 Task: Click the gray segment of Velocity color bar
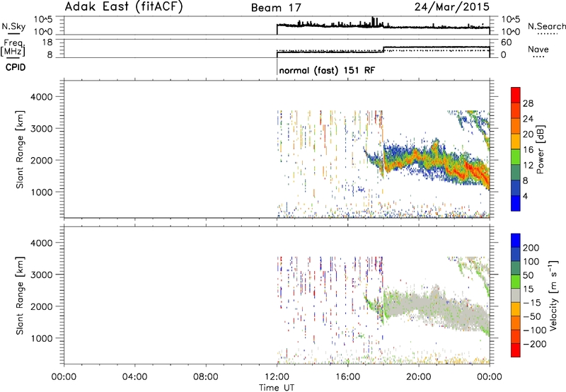[x=516, y=295]
